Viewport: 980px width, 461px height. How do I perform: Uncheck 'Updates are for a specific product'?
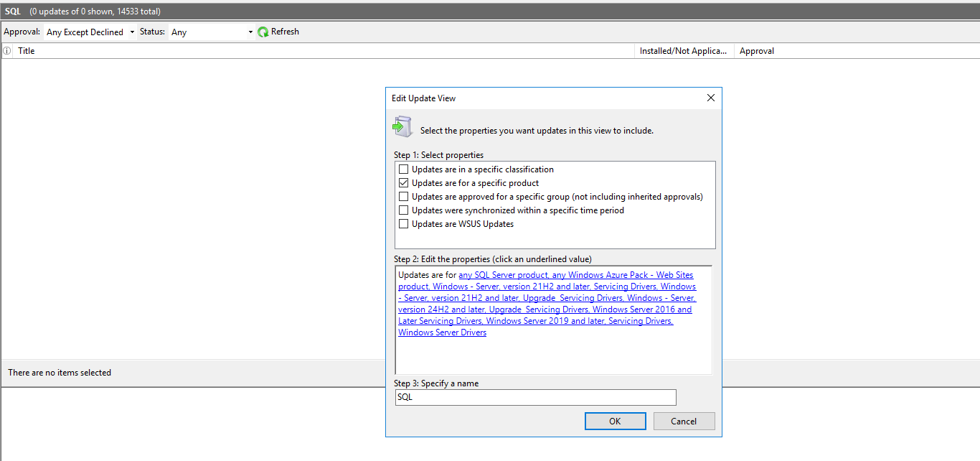point(404,183)
